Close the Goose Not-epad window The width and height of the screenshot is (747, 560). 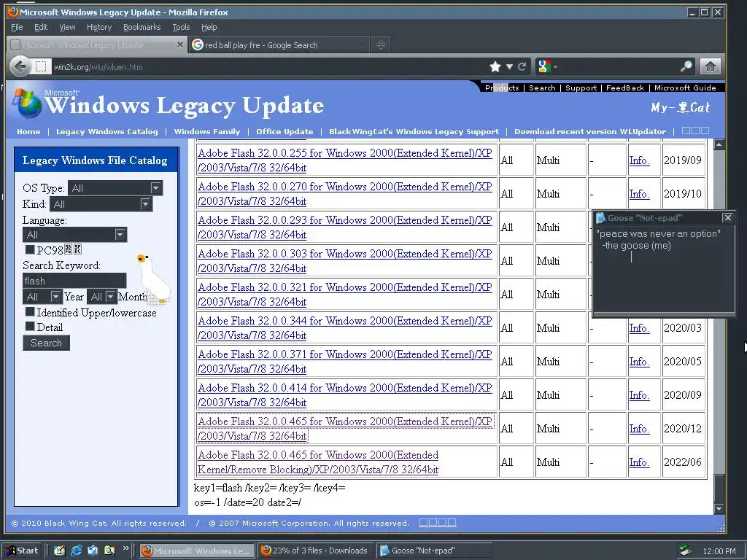pos(727,217)
